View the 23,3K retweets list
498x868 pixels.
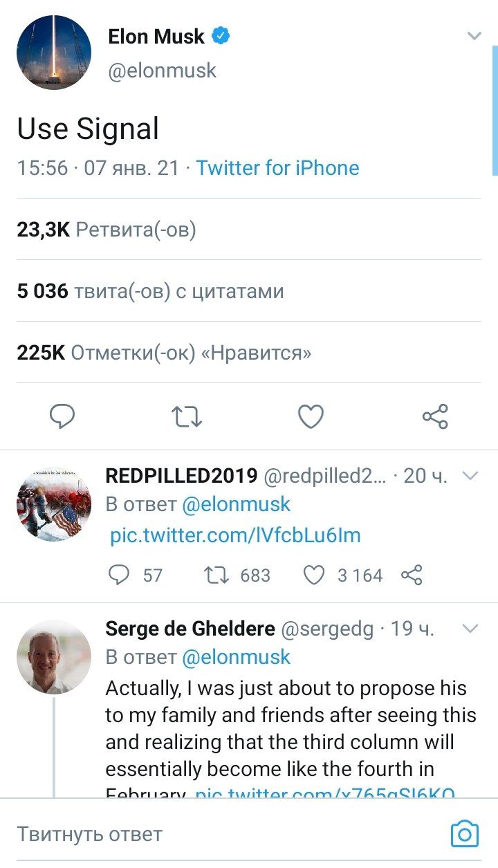(x=107, y=230)
